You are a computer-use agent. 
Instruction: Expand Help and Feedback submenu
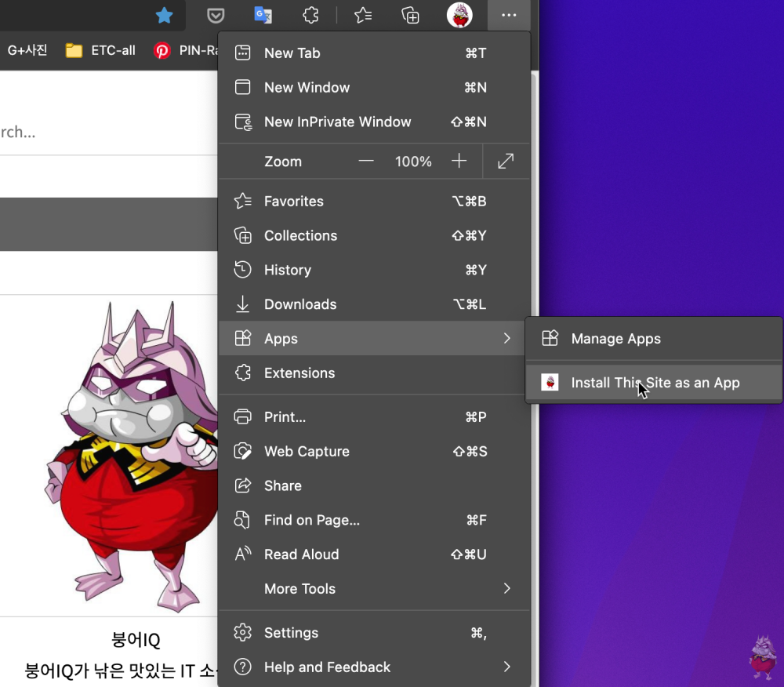[x=374, y=667]
